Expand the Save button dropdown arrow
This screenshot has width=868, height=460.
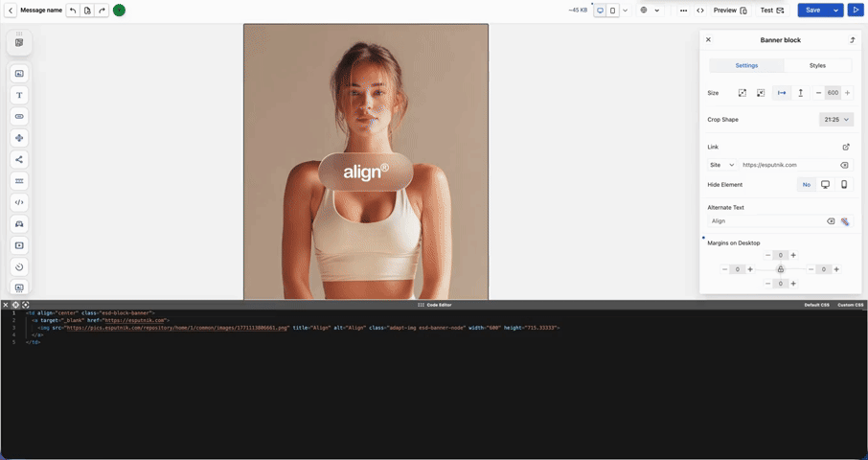click(836, 11)
